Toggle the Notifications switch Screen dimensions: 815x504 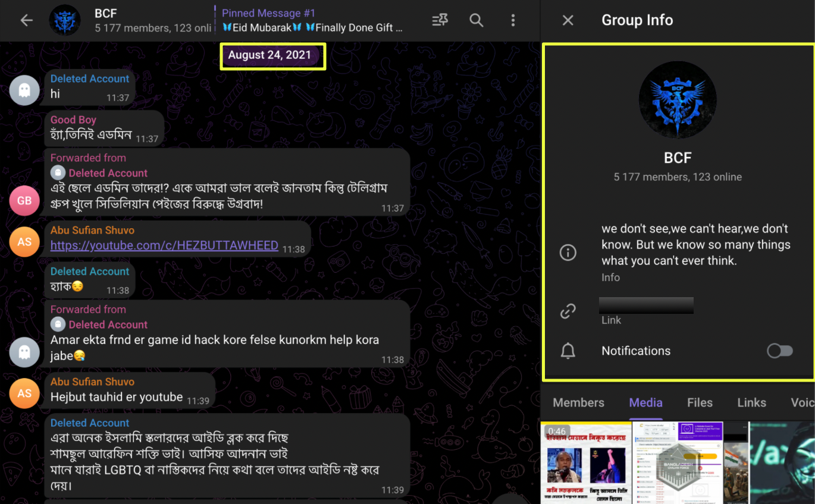pos(779,351)
